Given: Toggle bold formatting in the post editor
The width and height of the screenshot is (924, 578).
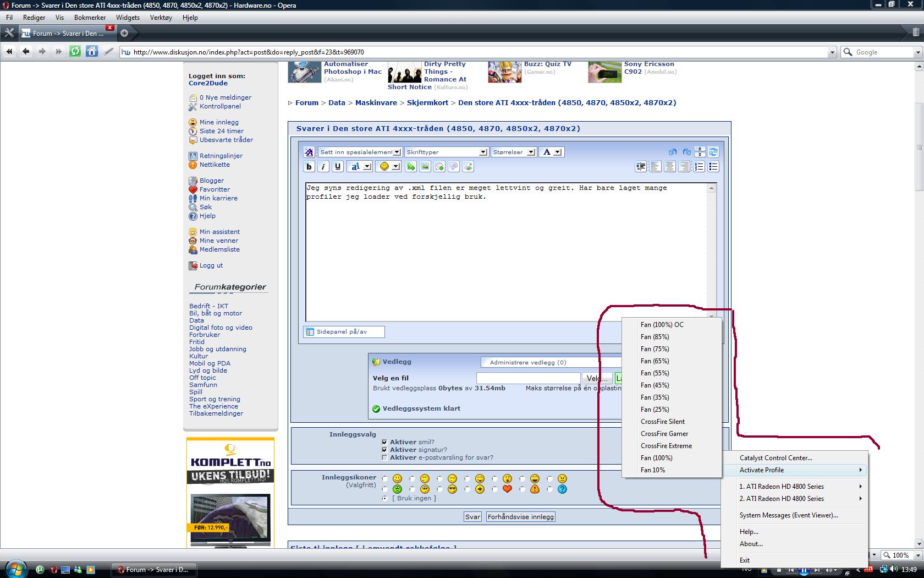Looking at the screenshot, I should point(309,167).
